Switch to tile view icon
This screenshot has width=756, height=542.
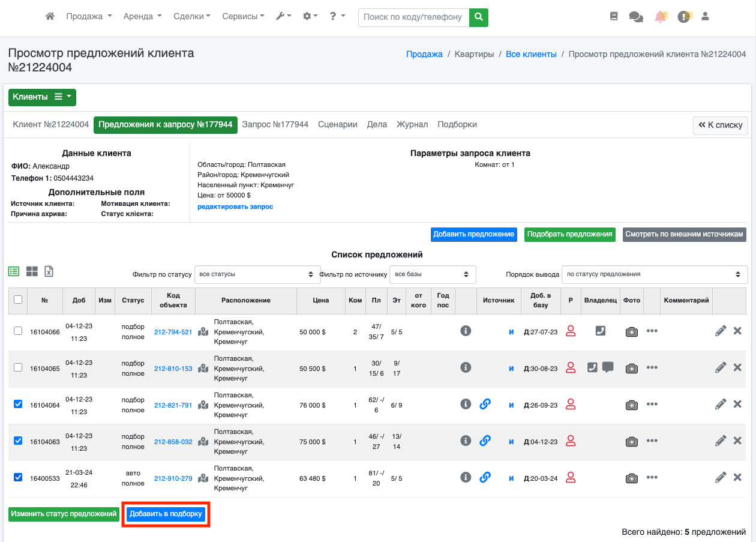pos(32,271)
